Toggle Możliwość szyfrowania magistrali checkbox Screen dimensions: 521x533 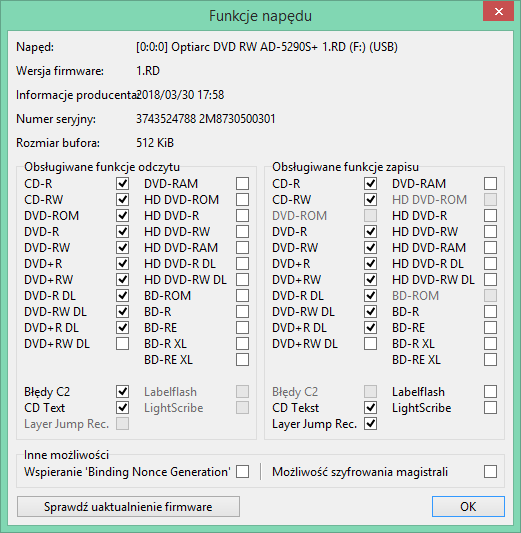pyautogui.click(x=490, y=472)
